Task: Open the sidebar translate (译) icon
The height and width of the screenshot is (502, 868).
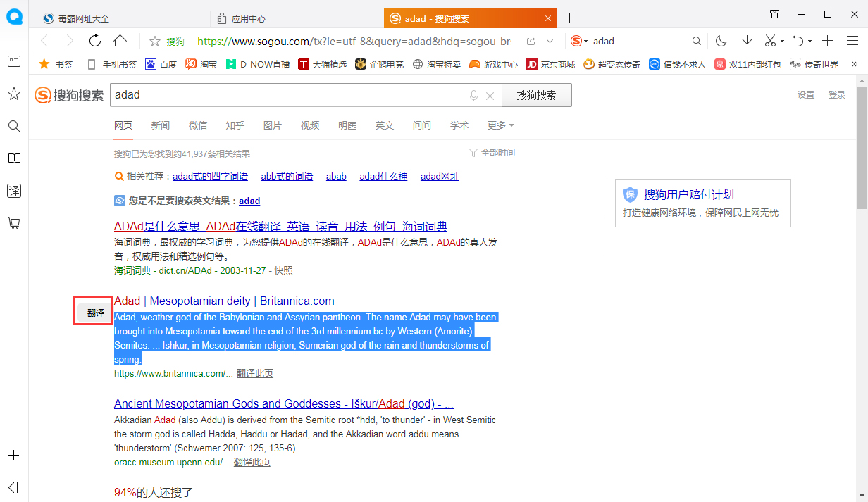Action: (14, 191)
